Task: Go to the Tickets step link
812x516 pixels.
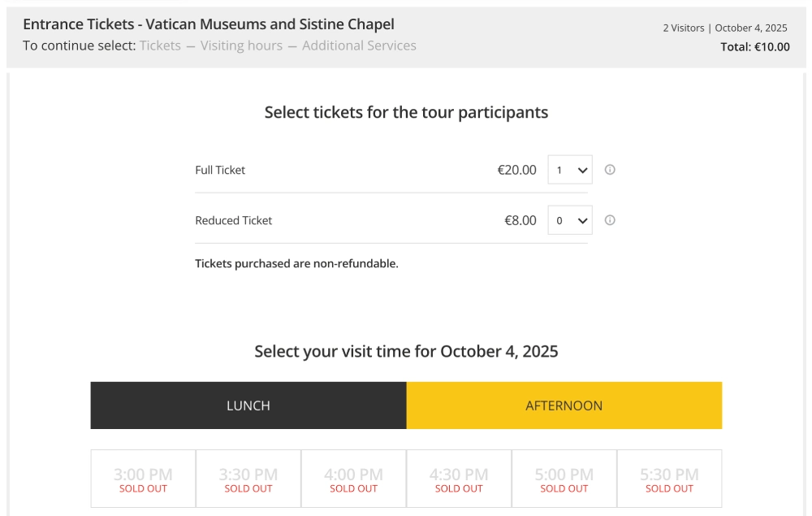Action: (x=160, y=46)
